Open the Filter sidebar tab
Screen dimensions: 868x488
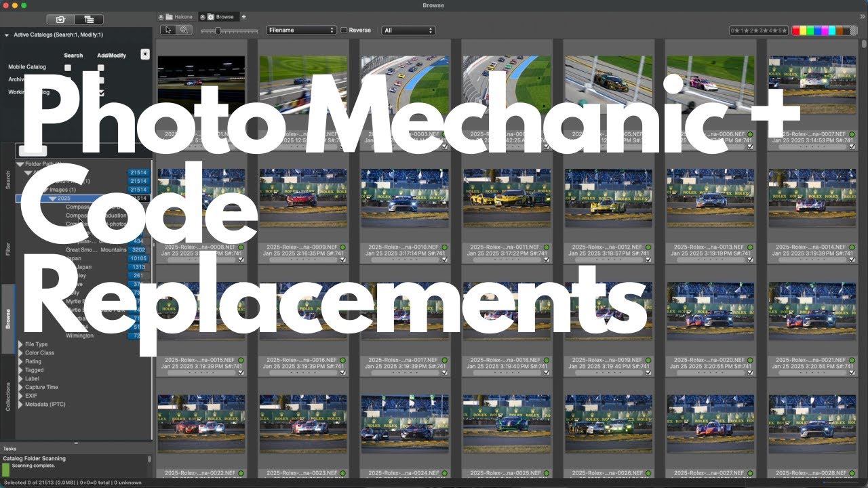tap(8, 249)
